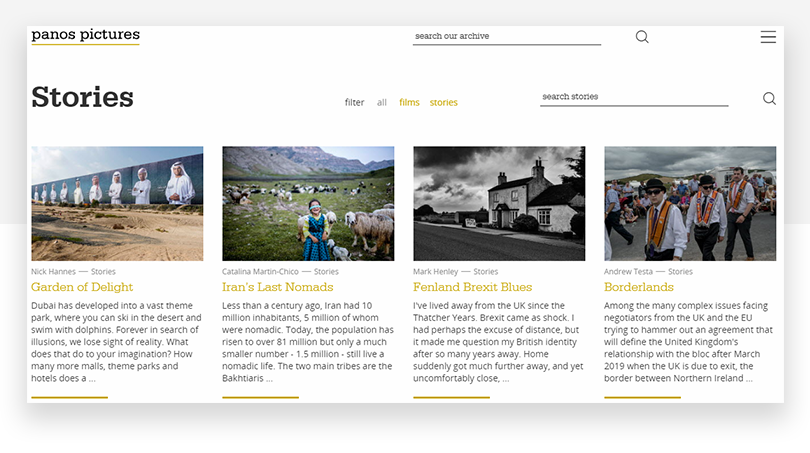Select the 'films' filter
Image resolution: width=810 pixels, height=453 pixels.
409,102
